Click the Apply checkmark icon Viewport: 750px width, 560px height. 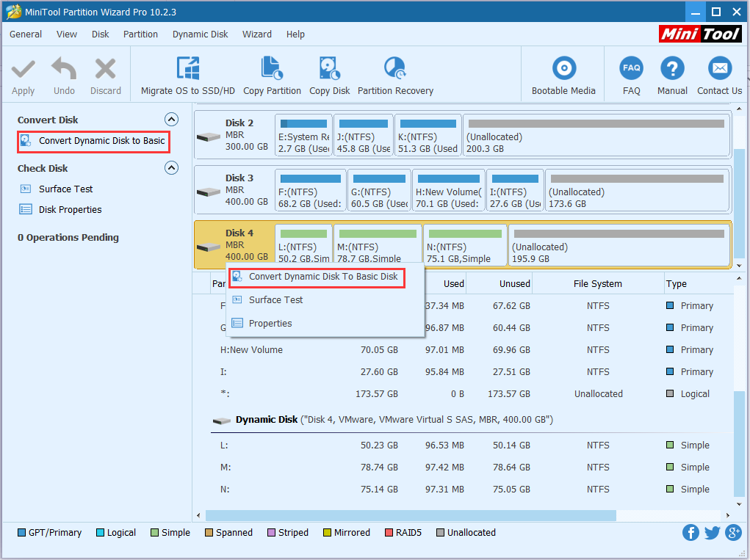tap(23, 69)
